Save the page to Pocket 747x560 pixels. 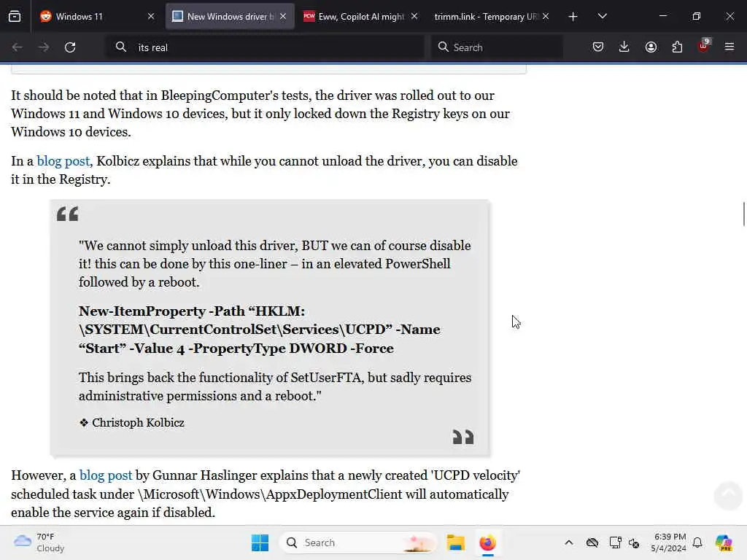click(598, 47)
